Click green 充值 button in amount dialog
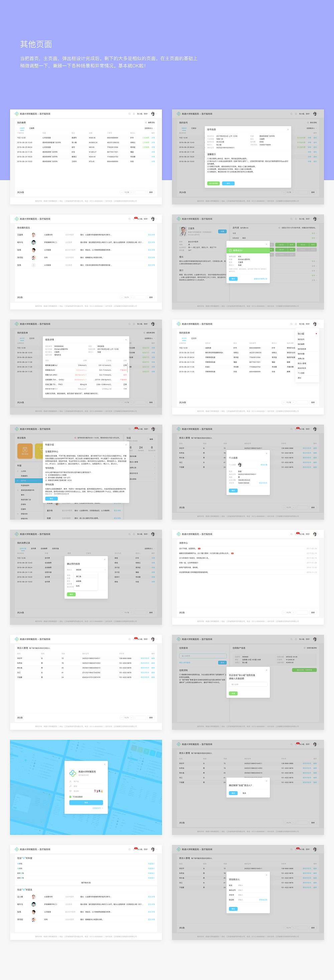 233,693
